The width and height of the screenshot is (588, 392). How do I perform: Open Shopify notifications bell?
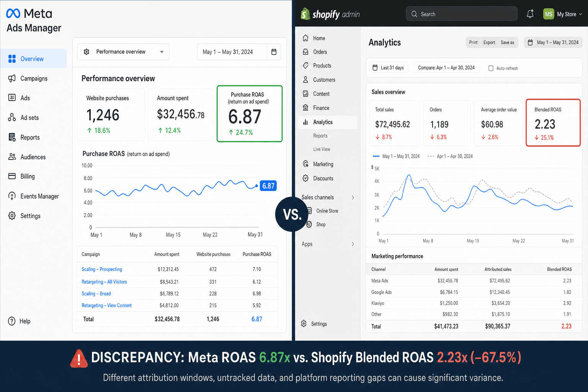pos(530,14)
